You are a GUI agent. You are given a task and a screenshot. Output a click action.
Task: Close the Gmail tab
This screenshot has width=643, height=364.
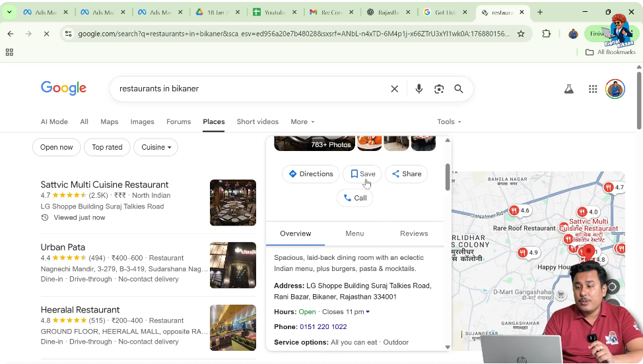[351, 13]
